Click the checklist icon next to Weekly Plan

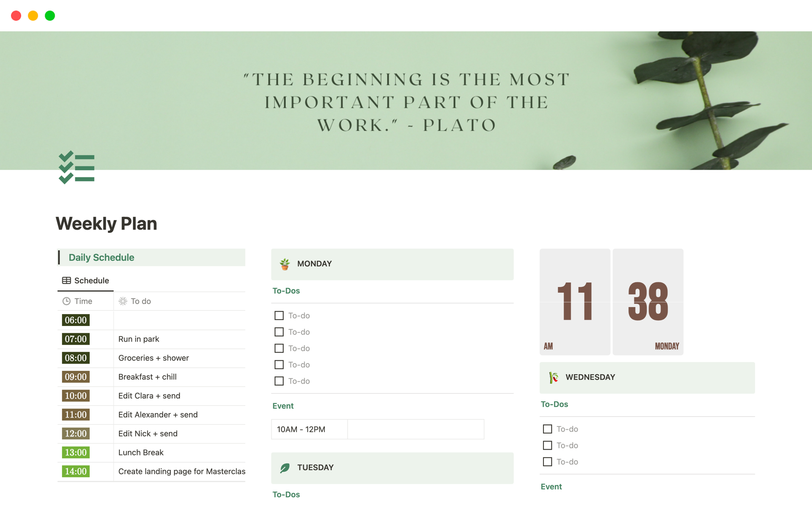[x=77, y=168]
